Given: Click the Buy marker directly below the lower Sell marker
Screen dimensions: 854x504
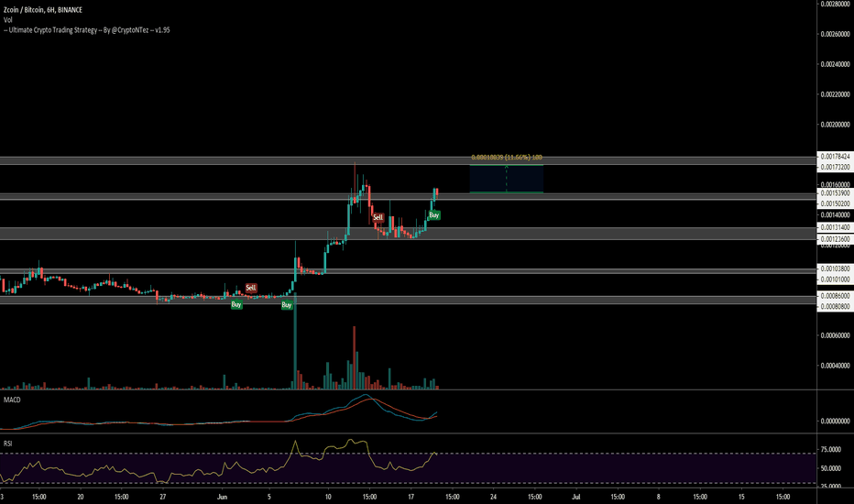Looking at the screenshot, I should coord(236,304).
